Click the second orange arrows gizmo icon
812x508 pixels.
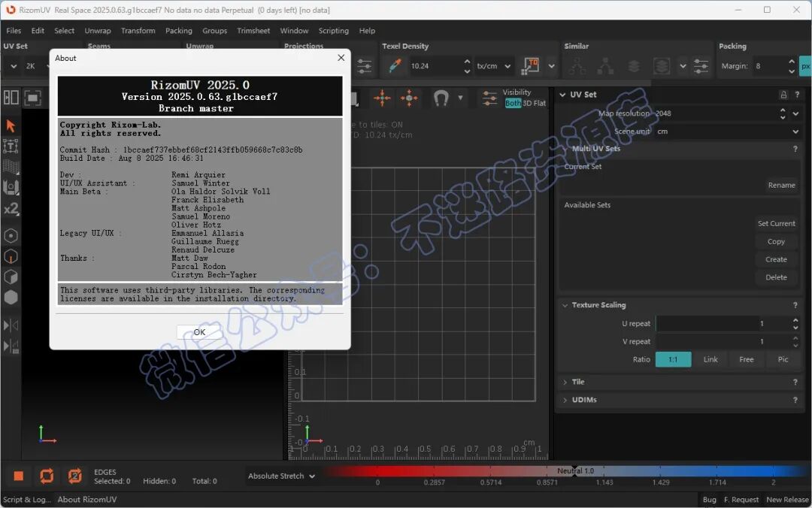tap(409, 98)
